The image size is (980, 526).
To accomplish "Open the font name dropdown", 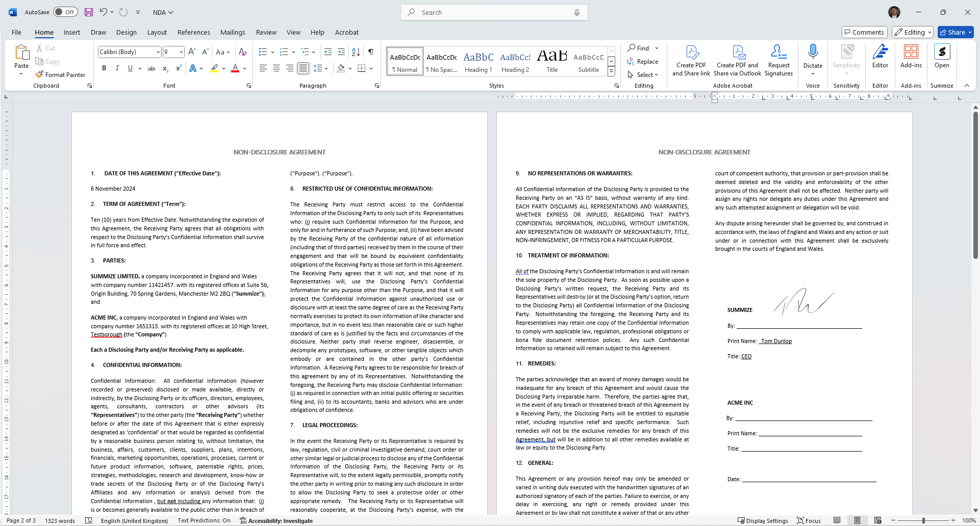I will coord(158,52).
